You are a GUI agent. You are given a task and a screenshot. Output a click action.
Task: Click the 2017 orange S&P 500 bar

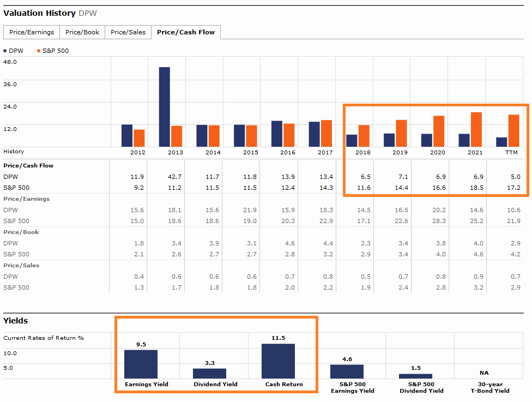click(327, 134)
